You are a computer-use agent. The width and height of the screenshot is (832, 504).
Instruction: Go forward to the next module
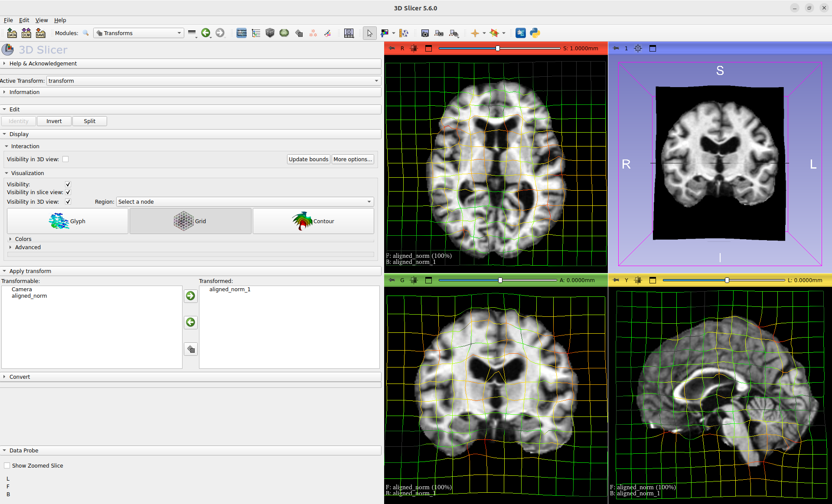pos(220,33)
